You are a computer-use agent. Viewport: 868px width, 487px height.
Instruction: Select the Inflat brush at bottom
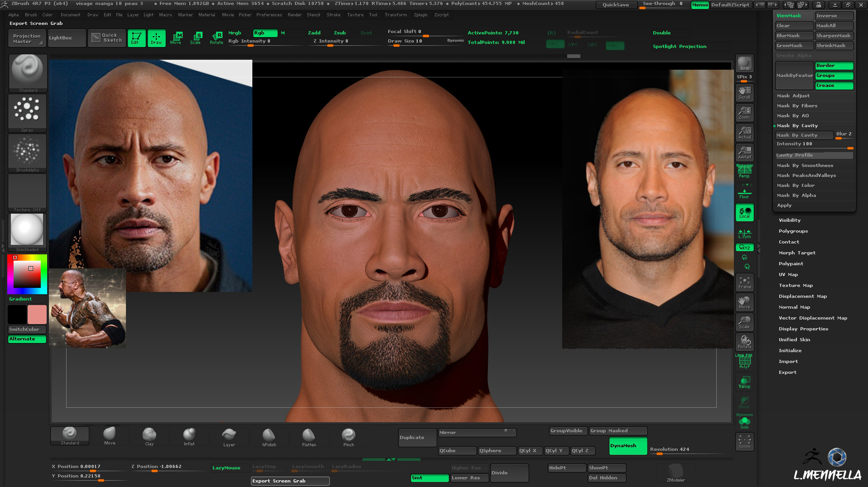tap(189, 437)
